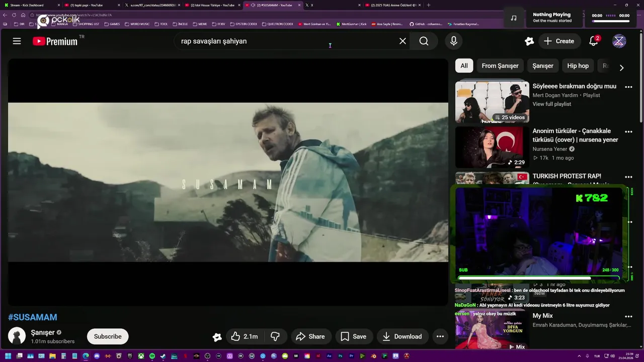
Task: Open the SHOPPING LIST bookmark folder
Action: (86, 24)
